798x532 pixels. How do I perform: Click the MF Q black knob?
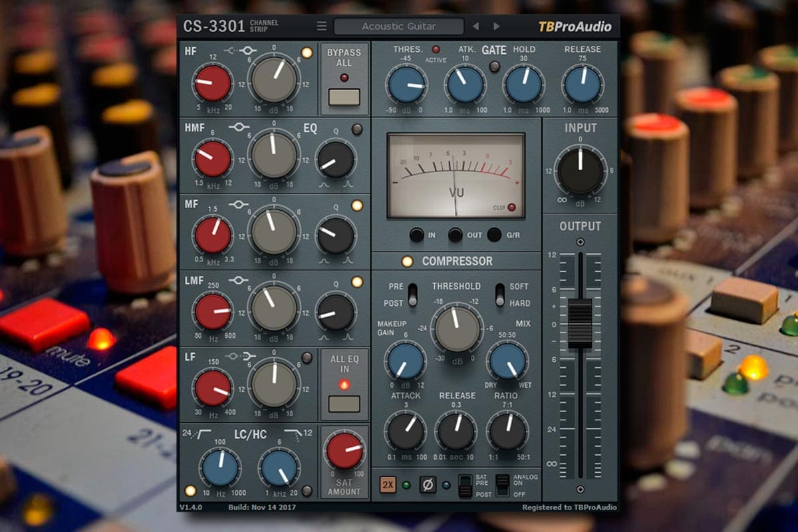(x=336, y=235)
